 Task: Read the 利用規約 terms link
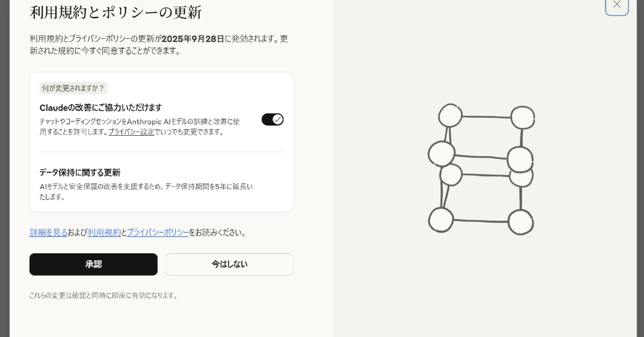coord(104,232)
